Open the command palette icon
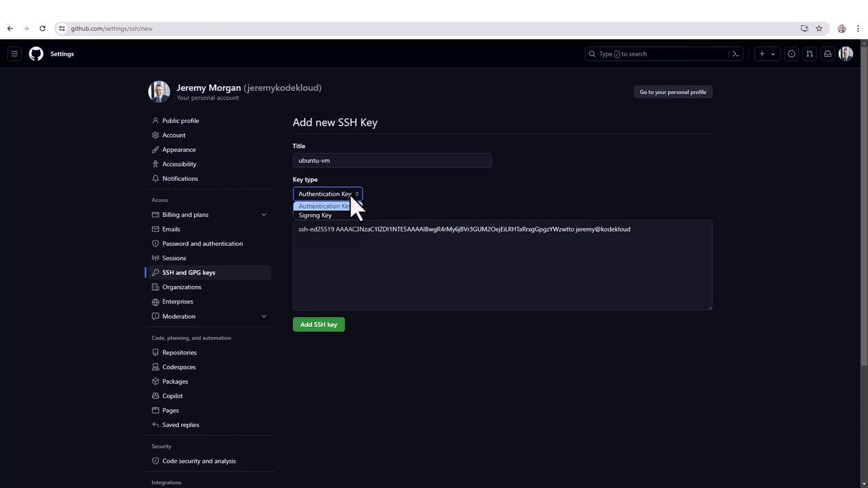The image size is (868, 488). click(x=736, y=54)
